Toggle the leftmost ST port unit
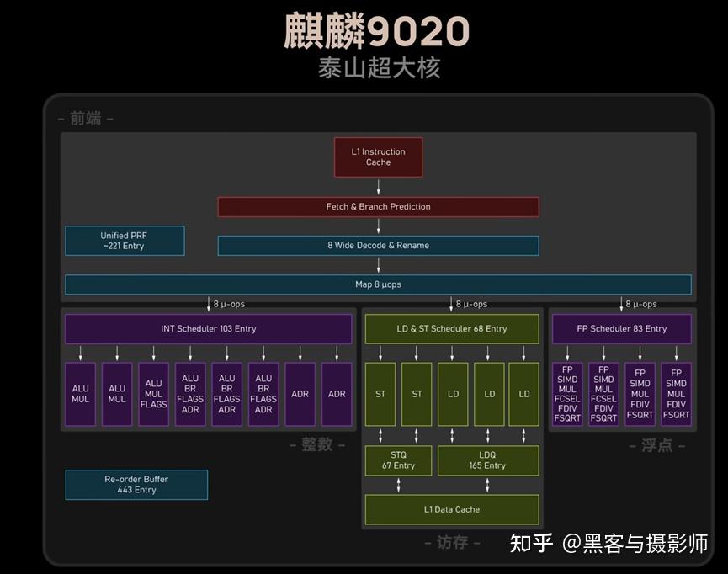This screenshot has width=728, height=574. pos(380,393)
